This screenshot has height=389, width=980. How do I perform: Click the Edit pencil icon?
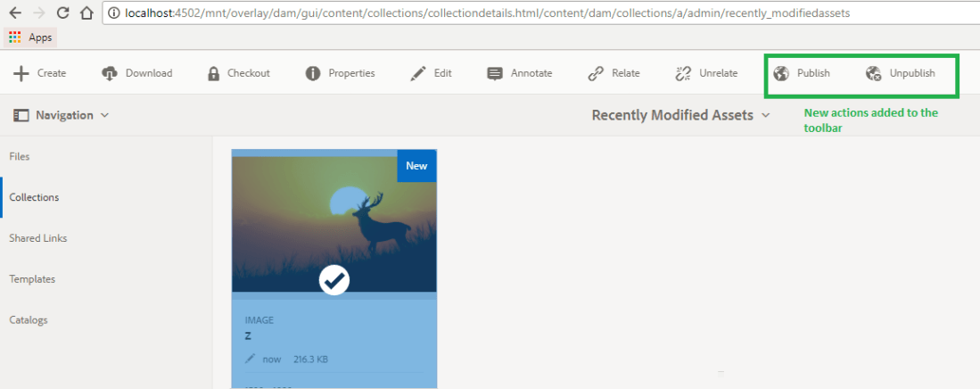click(x=418, y=73)
